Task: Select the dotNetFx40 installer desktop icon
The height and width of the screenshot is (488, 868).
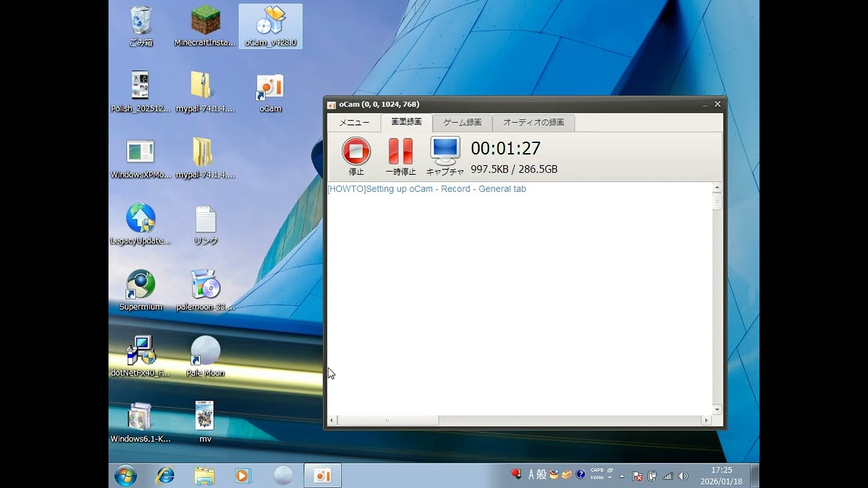Action: [140, 357]
